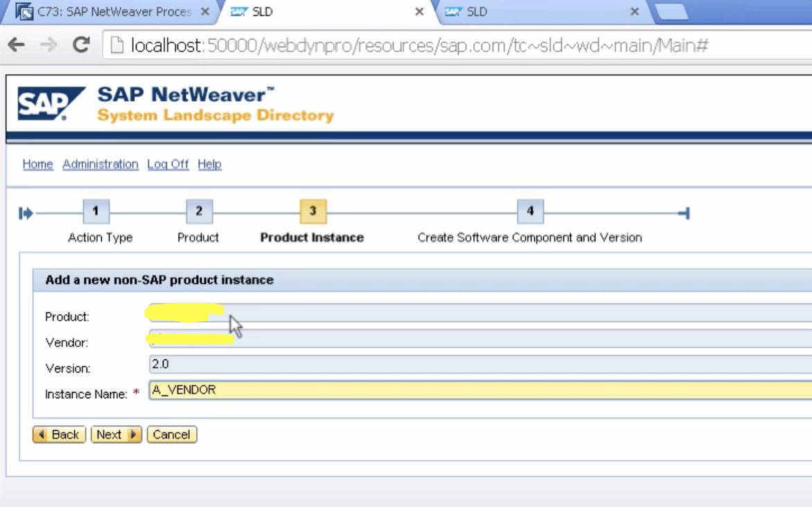Click the page document icon in address bar
This screenshot has height=507, width=812.
pos(117,45)
